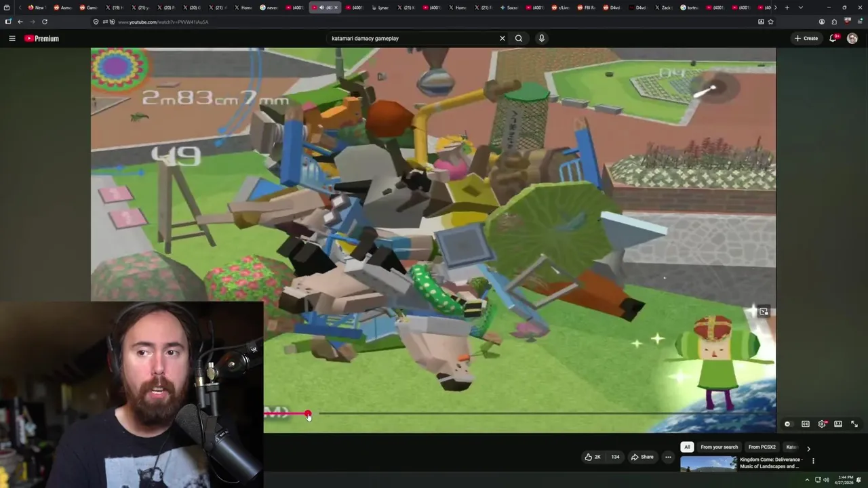Show hidden system tray icons chevron
The height and width of the screenshot is (488, 868).
(807, 480)
